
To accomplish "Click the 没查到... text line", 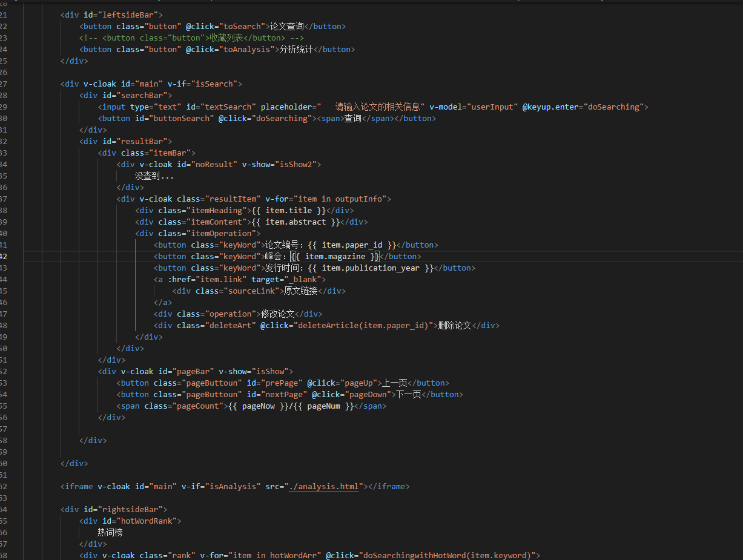I will tap(154, 176).
